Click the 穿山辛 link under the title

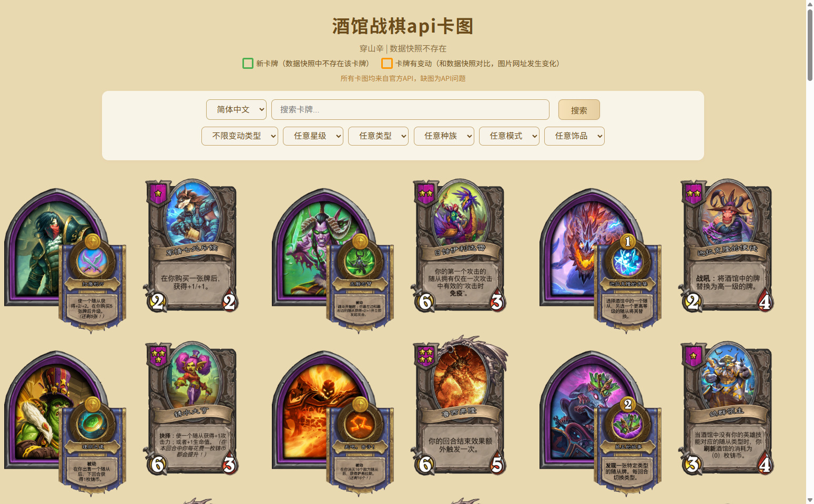click(371, 48)
